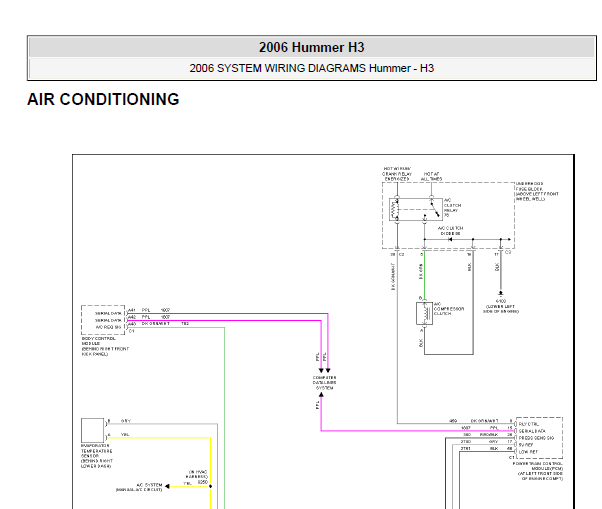Click the A/C Clutch Relay symbol

coord(416,210)
